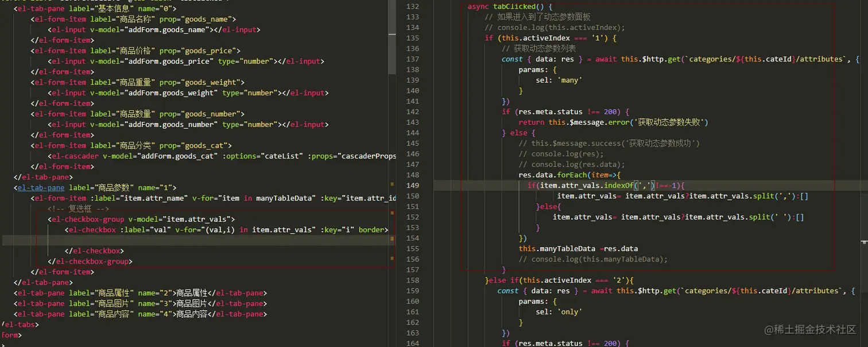Click line number 149 in the gutter
The image size is (868, 347).
(412, 186)
